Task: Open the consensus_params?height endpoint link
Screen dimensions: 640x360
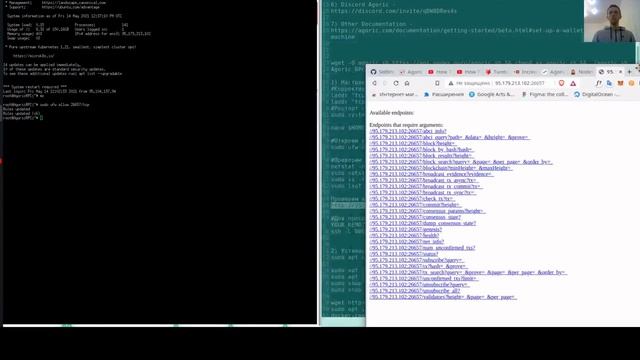Action: [x=427, y=211]
